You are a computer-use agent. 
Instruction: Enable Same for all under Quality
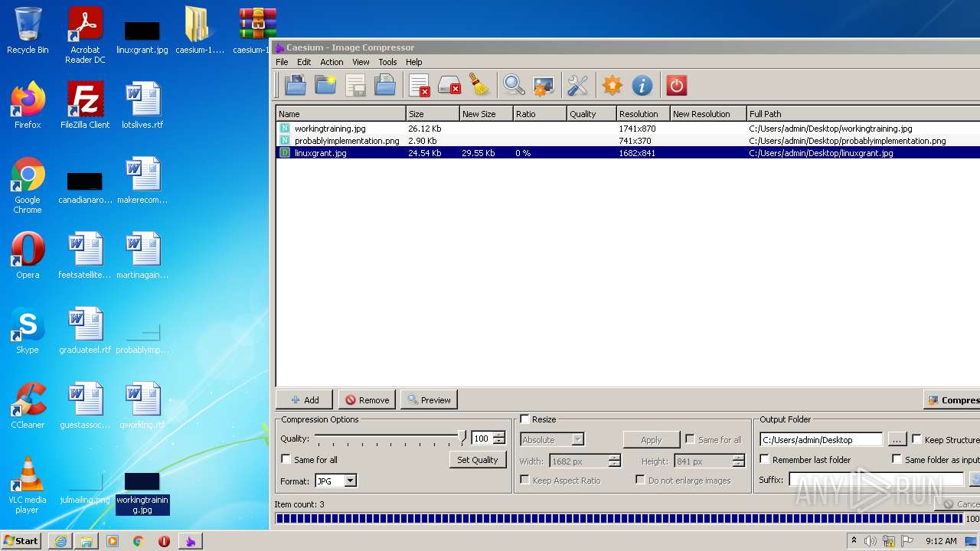click(x=286, y=459)
